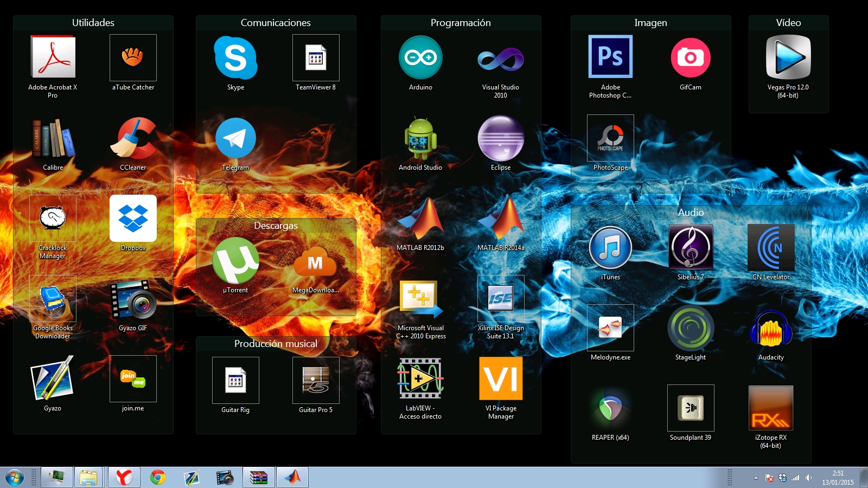Open TeamViewer 8 icon

(316, 57)
